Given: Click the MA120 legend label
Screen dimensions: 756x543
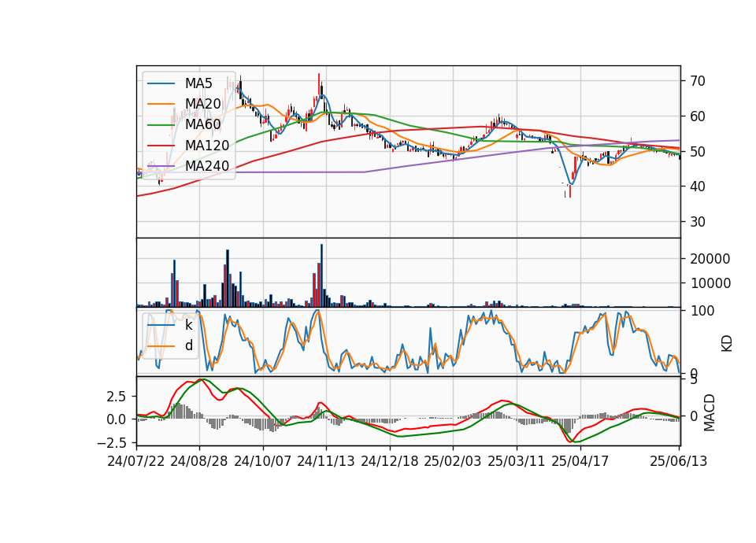Looking at the screenshot, I should click(x=207, y=145).
